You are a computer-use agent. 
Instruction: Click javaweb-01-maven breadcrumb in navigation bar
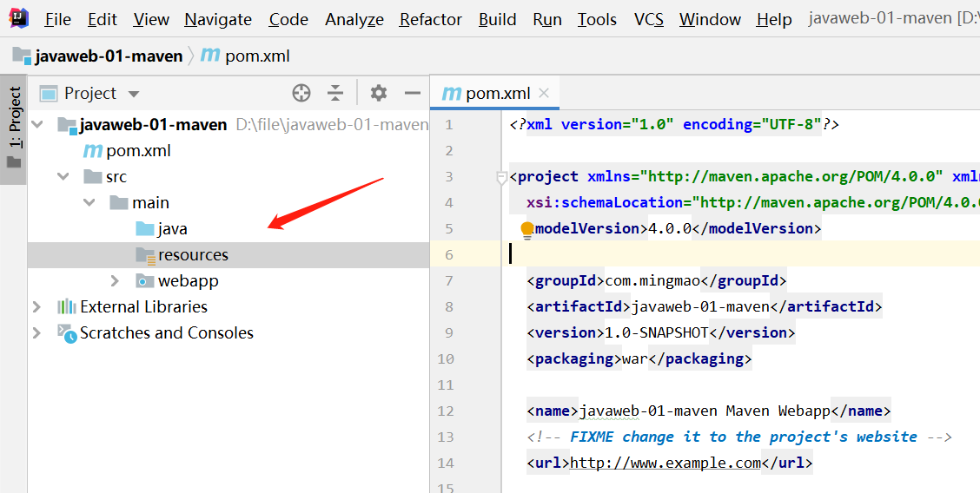pyautogui.click(x=97, y=56)
